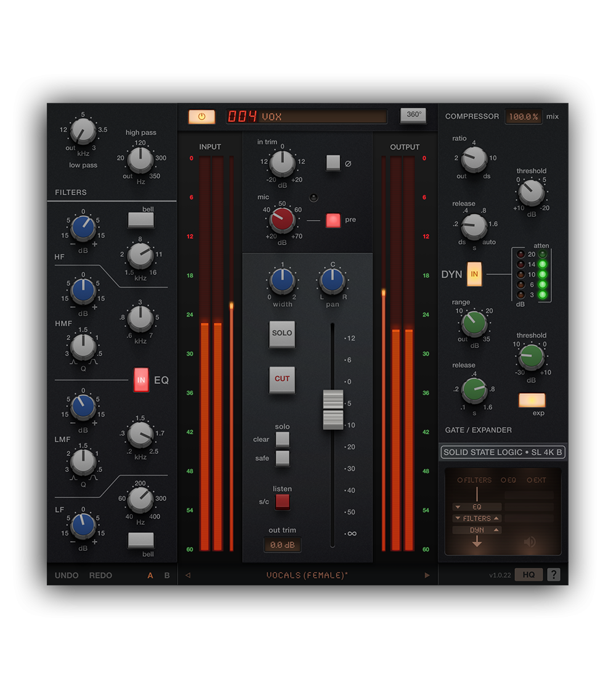Click the DYN up arrow in the routing panel
Viewport: 616px width, 679px height.
(x=496, y=530)
